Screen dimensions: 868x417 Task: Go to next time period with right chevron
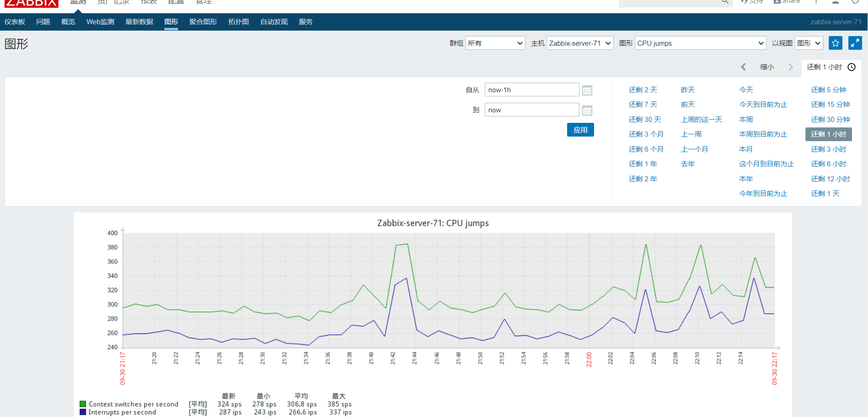[790, 67]
